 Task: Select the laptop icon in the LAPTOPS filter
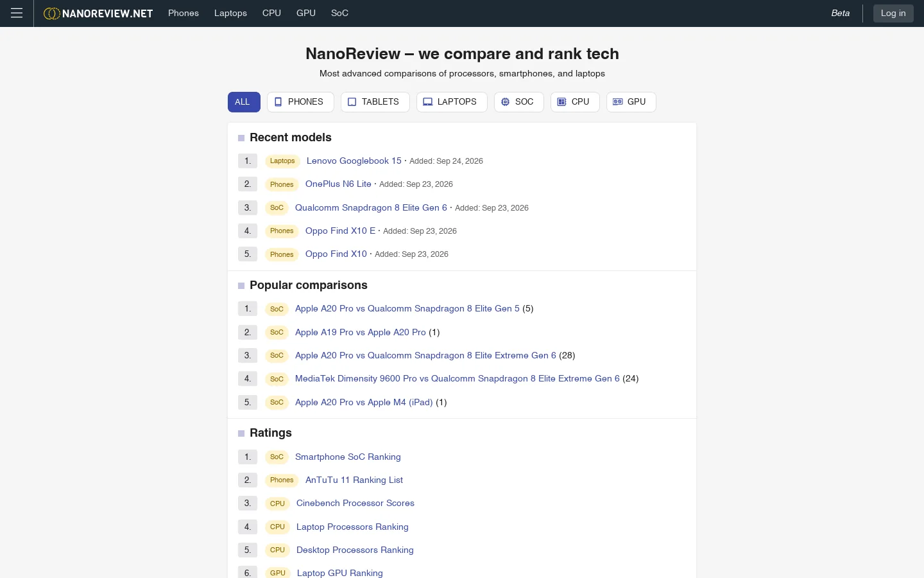[428, 102]
